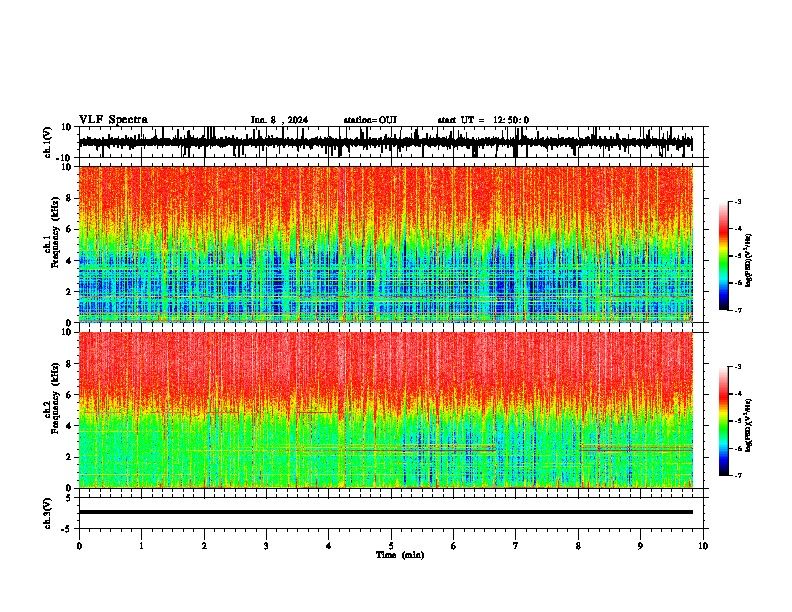Viewport: 792px width, 612px height.
Task: Click the -3 label on ch.2 color bar
Action: point(737,367)
